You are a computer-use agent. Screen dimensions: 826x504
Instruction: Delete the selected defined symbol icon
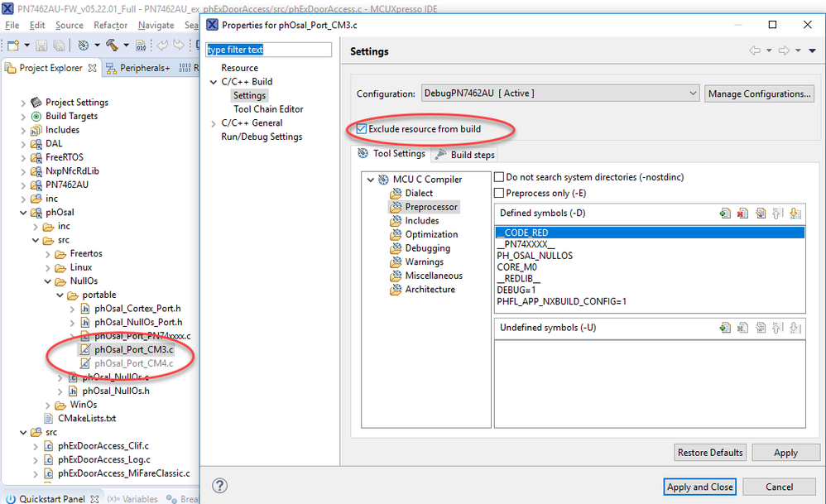pos(742,214)
